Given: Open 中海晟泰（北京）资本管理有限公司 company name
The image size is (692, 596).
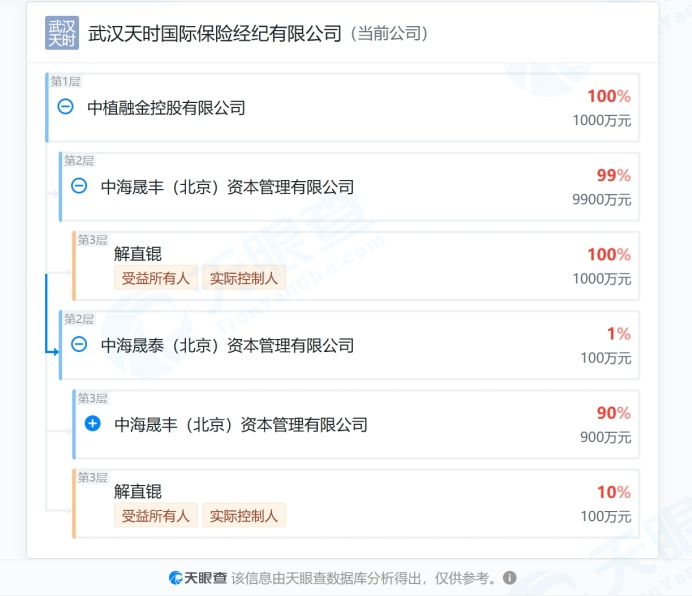Looking at the screenshot, I should tap(228, 346).
